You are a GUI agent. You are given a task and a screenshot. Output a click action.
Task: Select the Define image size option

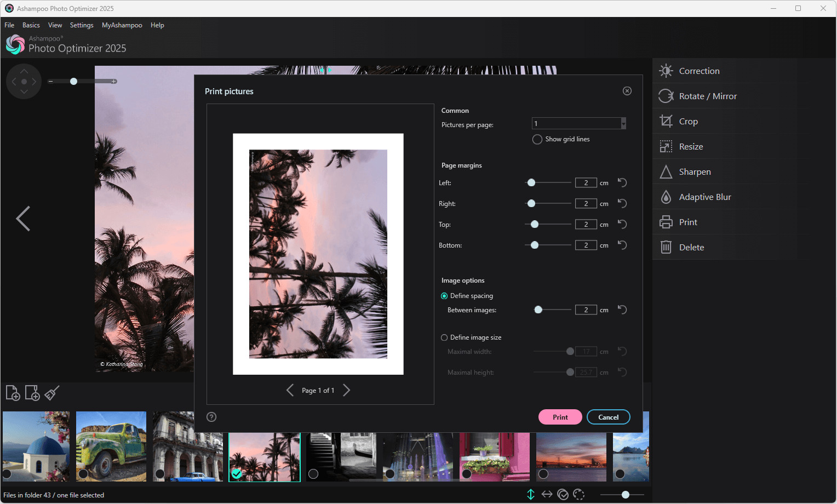(x=444, y=337)
